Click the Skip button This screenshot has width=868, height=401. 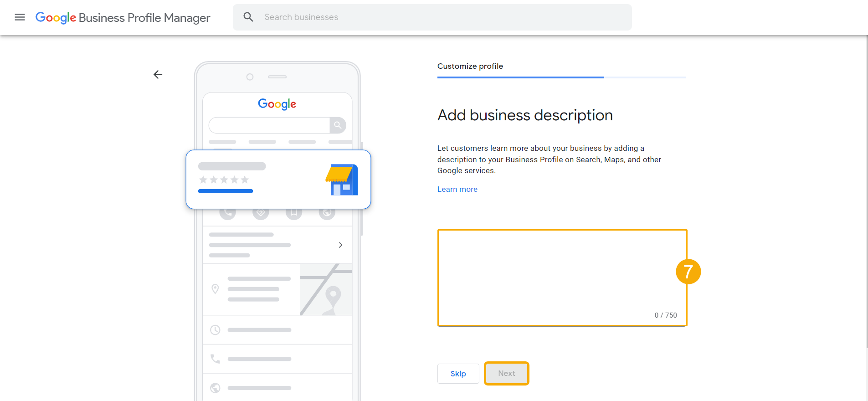(x=458, y=374)
